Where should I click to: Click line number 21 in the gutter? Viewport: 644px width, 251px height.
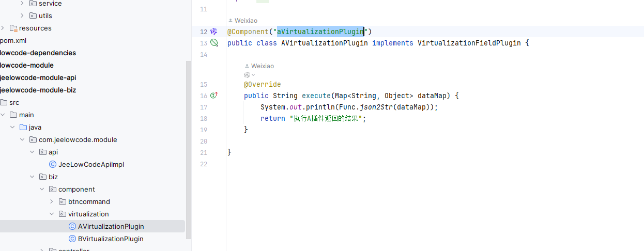[203, 152]
